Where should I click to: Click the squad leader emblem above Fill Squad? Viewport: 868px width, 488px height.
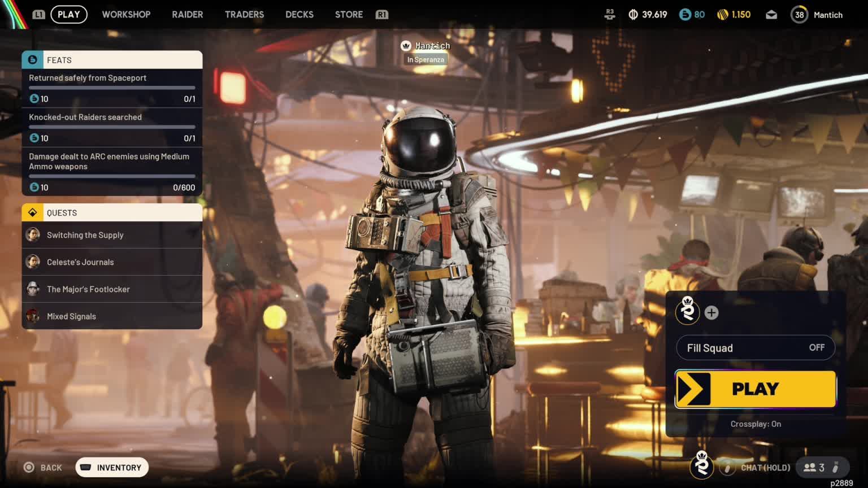[688, 311]
